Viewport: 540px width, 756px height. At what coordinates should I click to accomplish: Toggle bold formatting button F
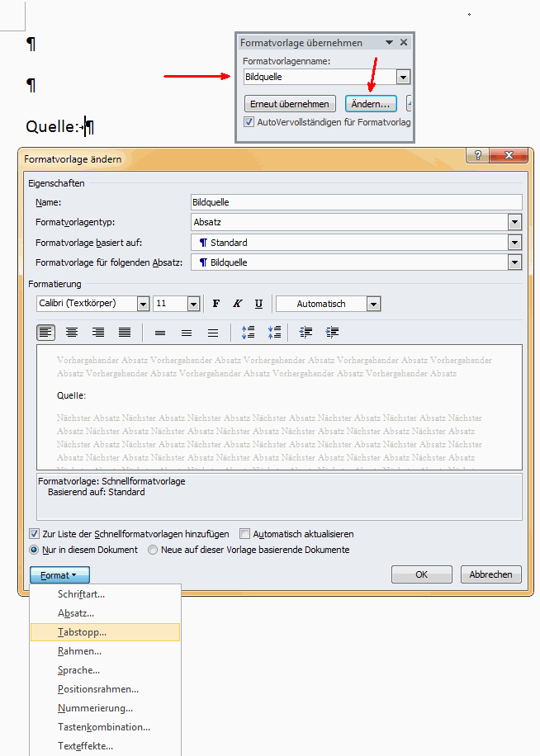216,304
